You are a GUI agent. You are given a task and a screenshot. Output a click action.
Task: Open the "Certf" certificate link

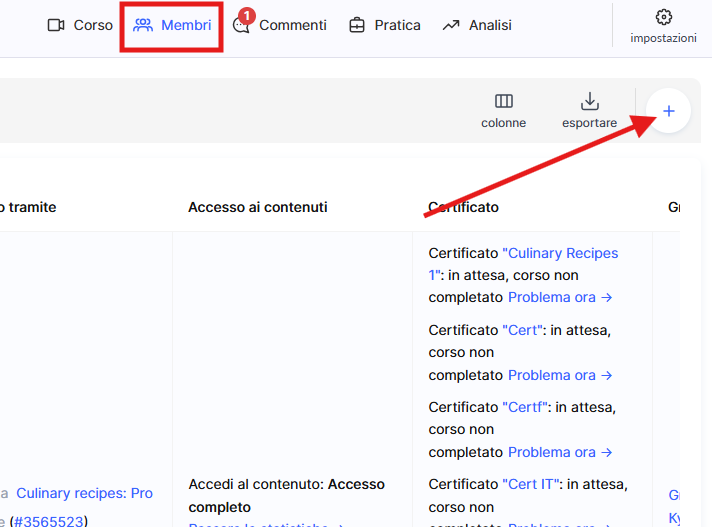pyautogui.click(x=526, y=407)
